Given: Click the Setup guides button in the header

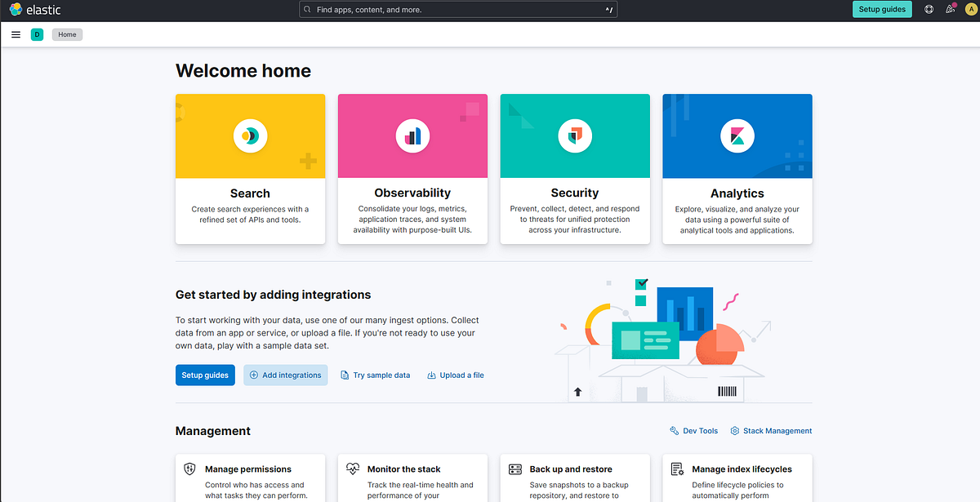Looking at the screenshot, I should tap(882, 9).
